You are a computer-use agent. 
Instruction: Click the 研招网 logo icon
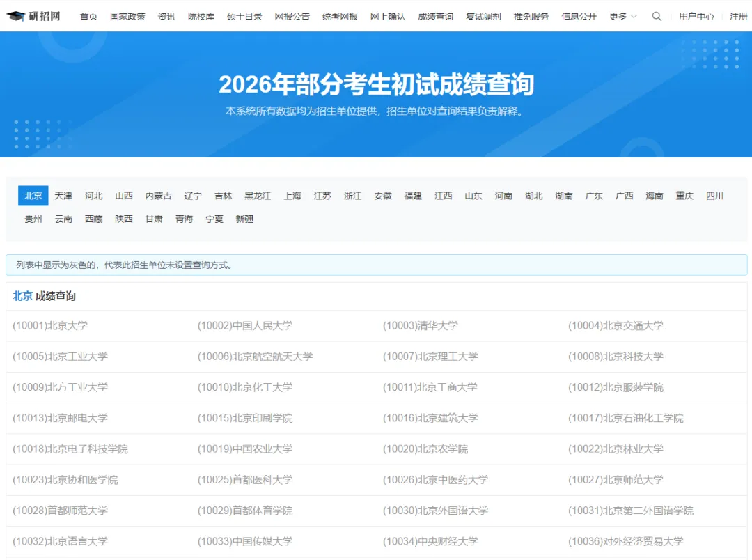33,16
